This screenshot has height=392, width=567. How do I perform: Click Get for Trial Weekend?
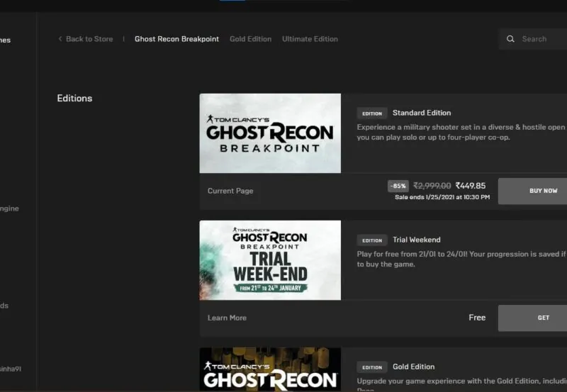click(532, 318)
